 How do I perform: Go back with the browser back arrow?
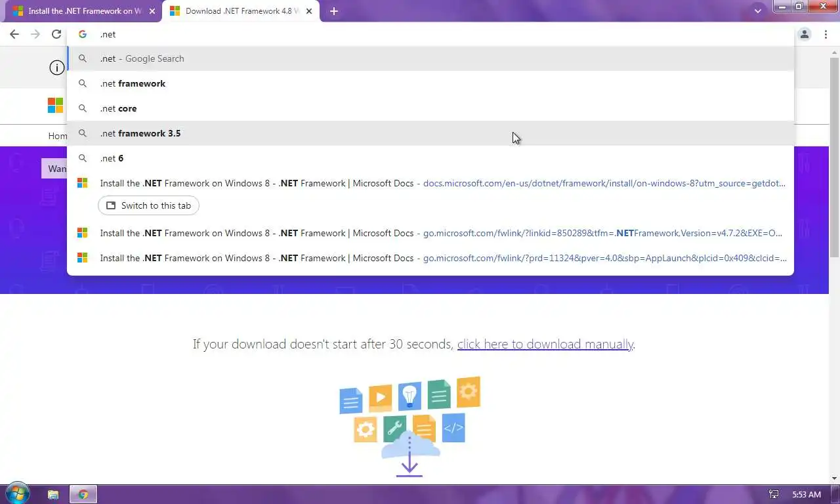point(14,34)
